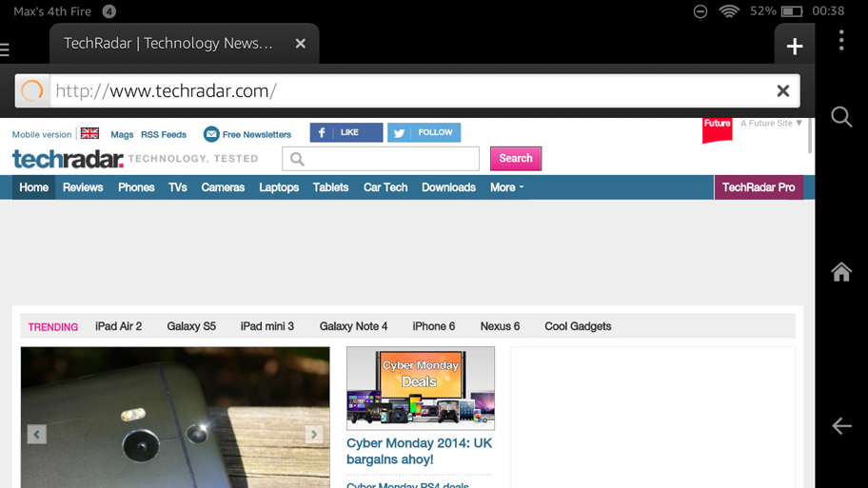
Task: Open trending topic Galaxy S5
Action: pyautogui.click(x=191, y=326)
